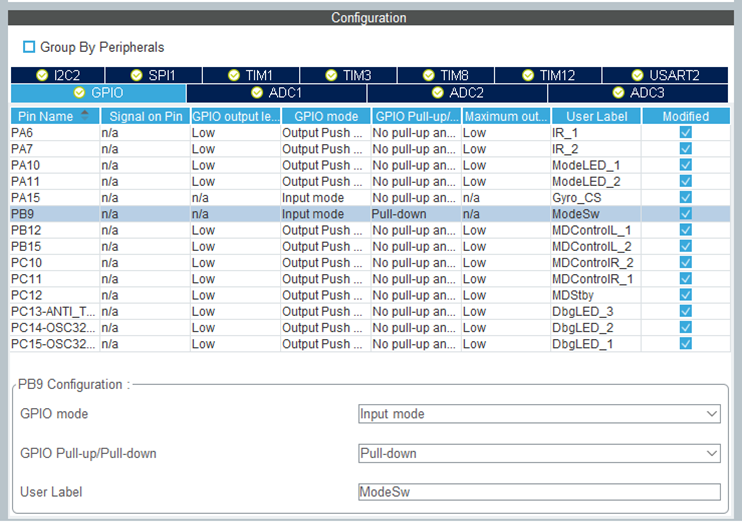
Task: Select the PC13-ANTI_T pin name cell
Action: click(55, 311)
